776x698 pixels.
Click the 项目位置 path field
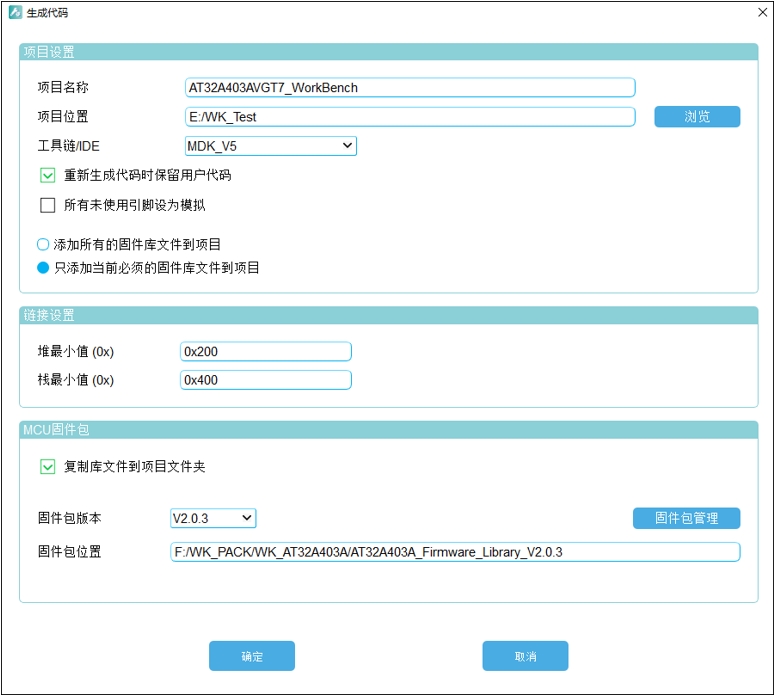(x=410, y=117)
